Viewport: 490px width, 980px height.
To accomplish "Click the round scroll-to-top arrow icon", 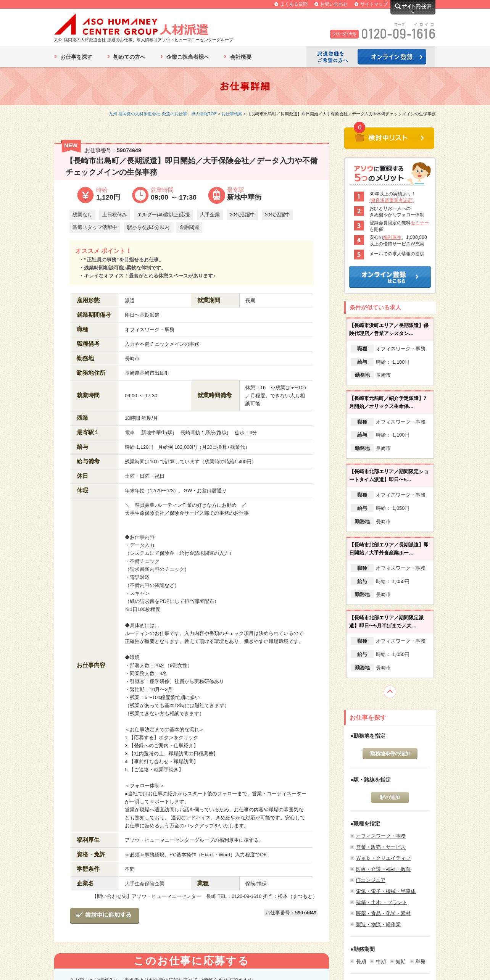I will coord(390,691).
